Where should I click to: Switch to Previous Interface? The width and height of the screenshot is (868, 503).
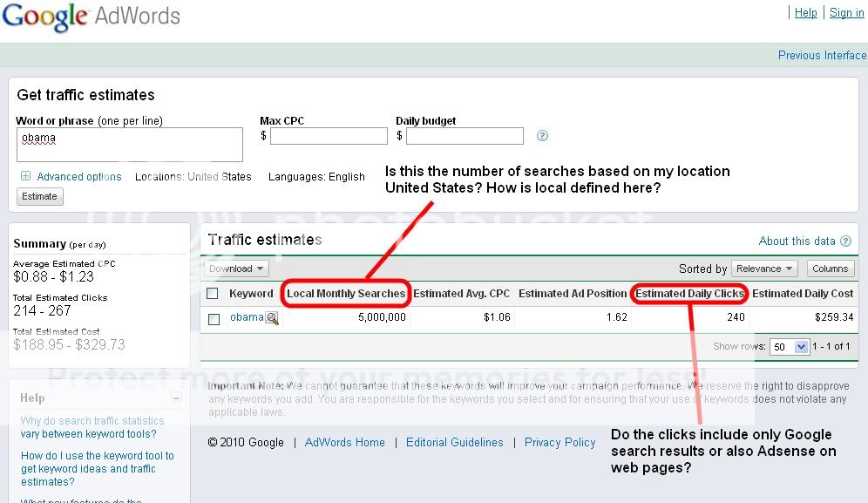pos(822,56)
